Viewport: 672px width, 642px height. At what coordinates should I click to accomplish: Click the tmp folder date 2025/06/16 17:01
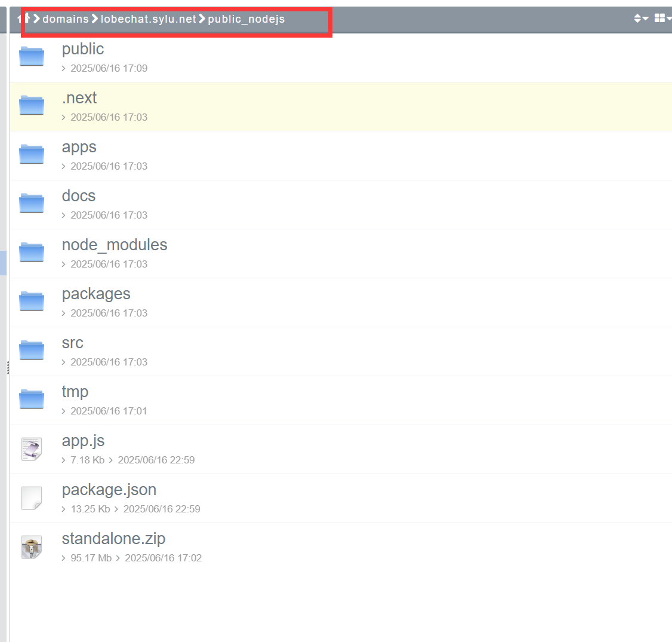tap(109, 411)
